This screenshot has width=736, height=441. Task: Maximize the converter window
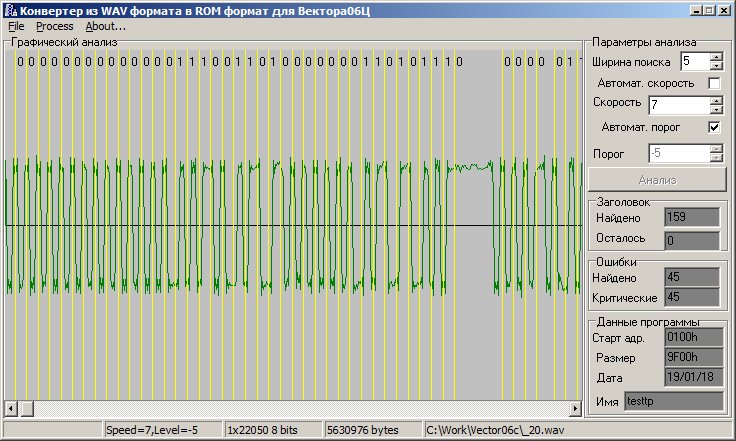point(709,10)
